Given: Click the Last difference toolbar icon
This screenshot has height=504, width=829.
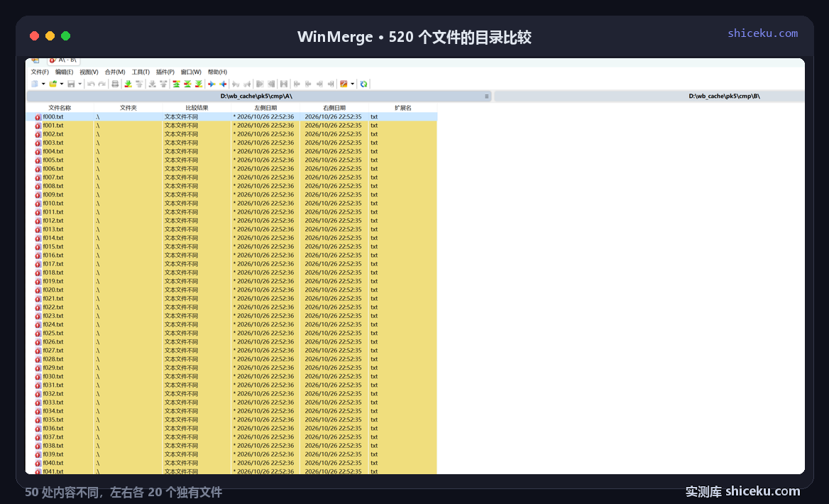Looking at the screenshot, I should (199, 84).
